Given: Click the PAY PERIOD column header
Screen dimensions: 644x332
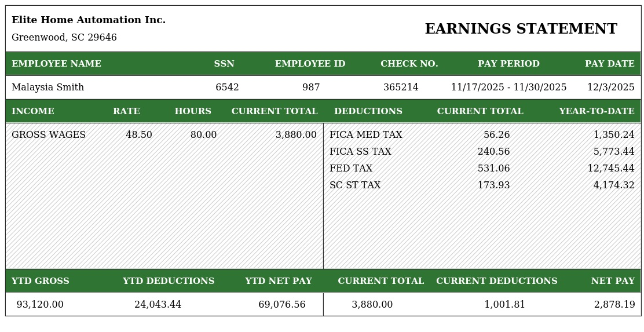Looking at the screenshot, I should [x=508, y=64].
